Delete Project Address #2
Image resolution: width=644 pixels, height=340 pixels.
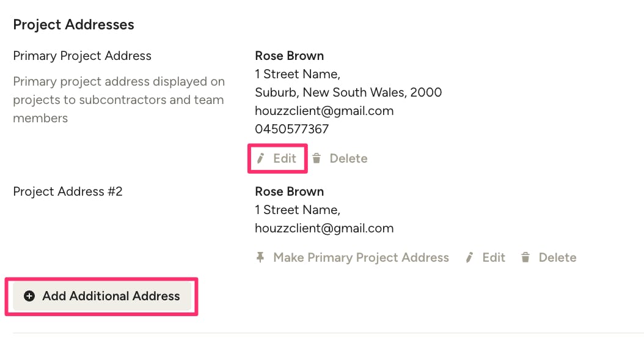(x=549, y=257)
